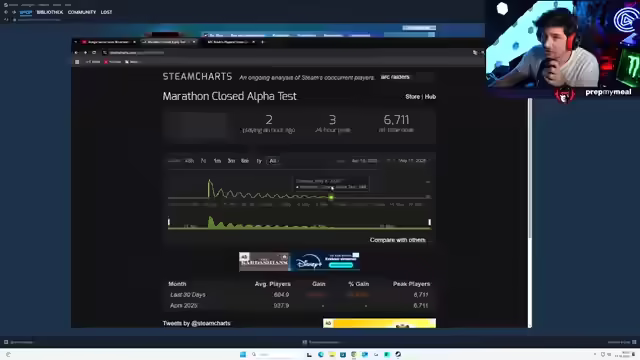640x360 pixels.
Task: Open the Edge browser from taskbar
Action: coord(321,354)
